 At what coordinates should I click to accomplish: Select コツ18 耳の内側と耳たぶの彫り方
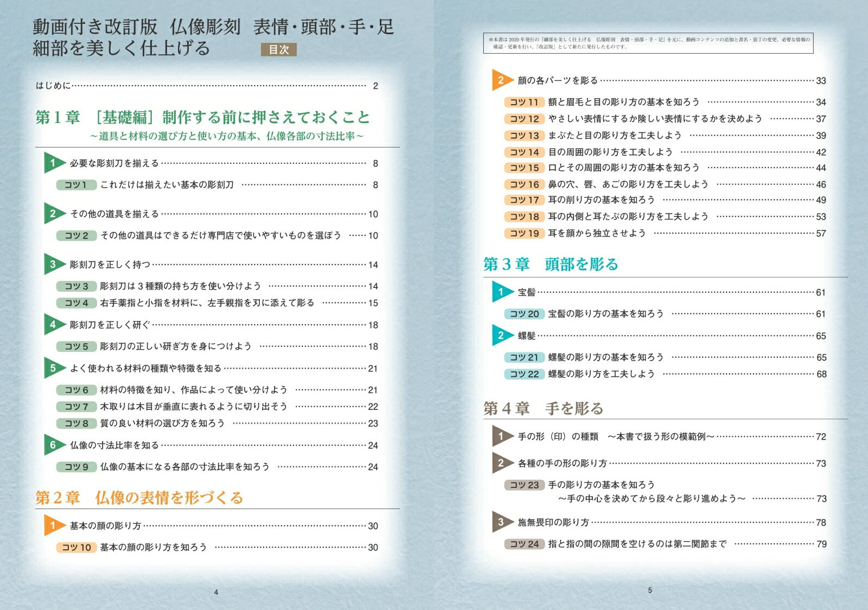pos(665,216)
